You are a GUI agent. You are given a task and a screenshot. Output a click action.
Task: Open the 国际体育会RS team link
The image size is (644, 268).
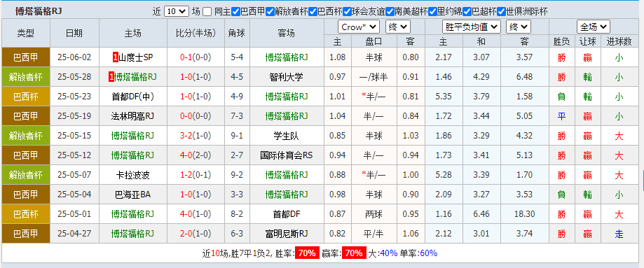(287, 155)
